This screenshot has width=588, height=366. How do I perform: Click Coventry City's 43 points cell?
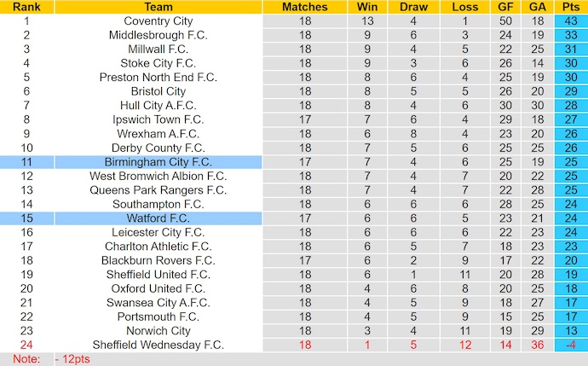coord(569,20)
